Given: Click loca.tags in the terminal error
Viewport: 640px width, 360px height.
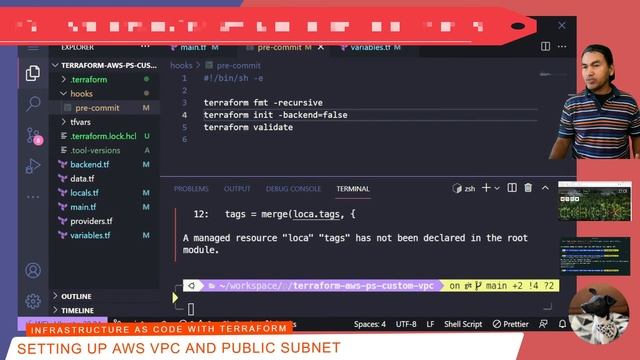Looking at the screenshot, I should [x=316, y=214].
